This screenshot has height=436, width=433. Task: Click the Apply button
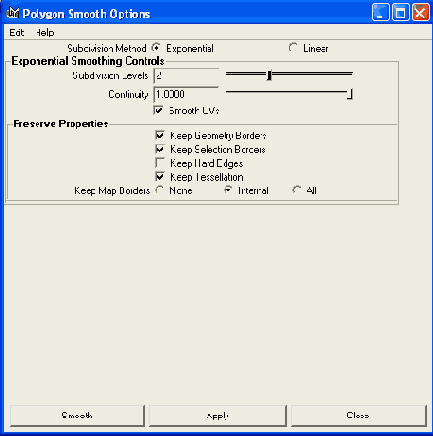pos(218,416)
